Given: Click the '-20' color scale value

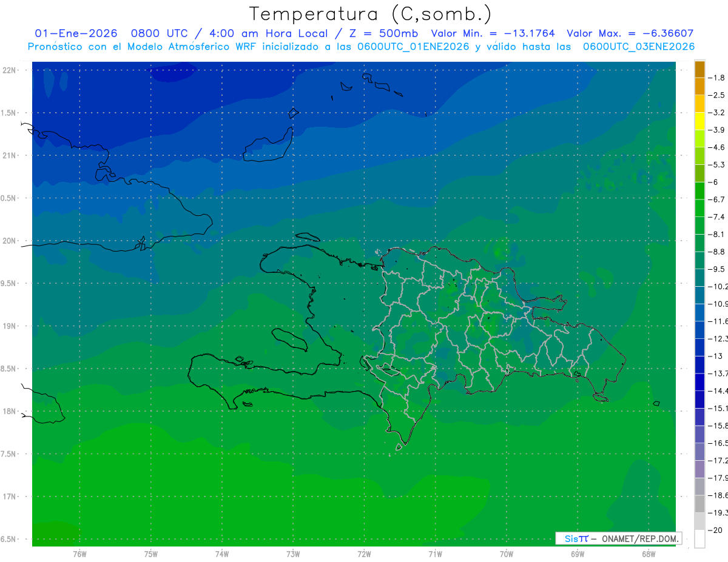Looking at the screenshot, I should (x=715, y=530).
